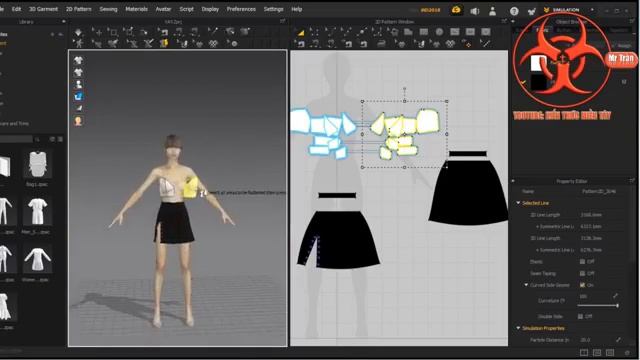640x360 pixels.
Task: Select the Edit Point tool in 2D toolbar
Action: [314, 32]
